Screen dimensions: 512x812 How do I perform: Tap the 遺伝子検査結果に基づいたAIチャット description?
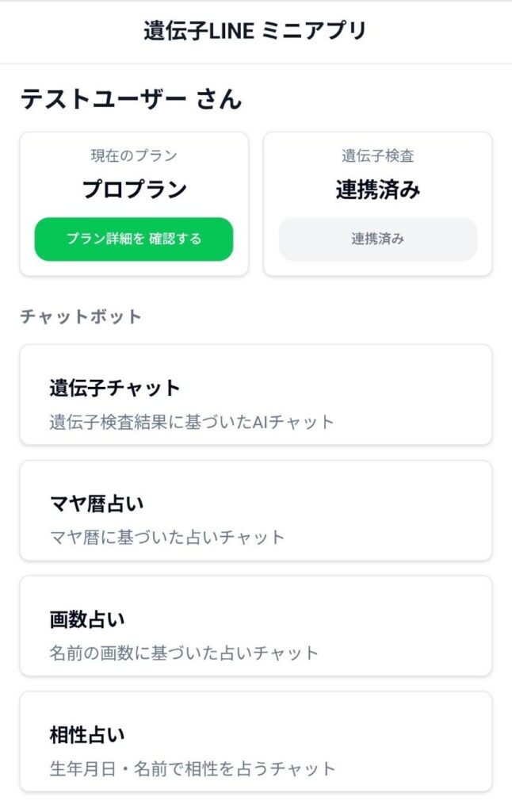pos(192,421)
